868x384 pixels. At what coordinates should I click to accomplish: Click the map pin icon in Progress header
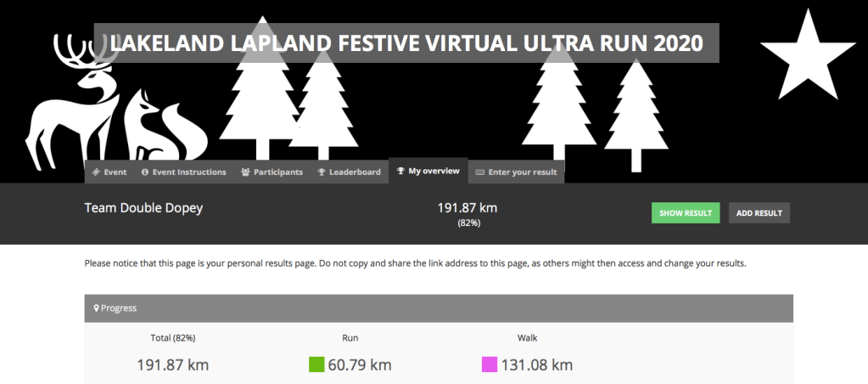click(97, 308)
